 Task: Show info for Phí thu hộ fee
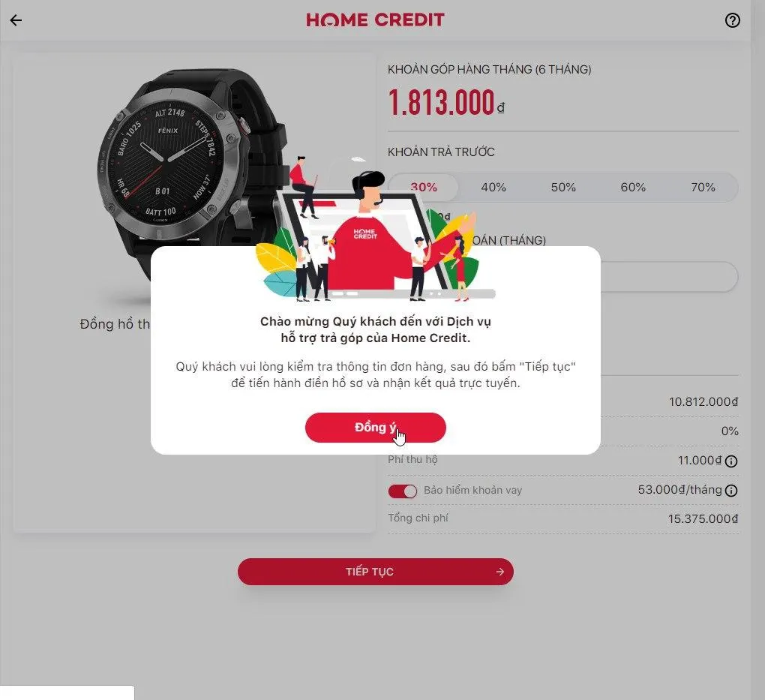pyautogui.click(x=730, y=461)
